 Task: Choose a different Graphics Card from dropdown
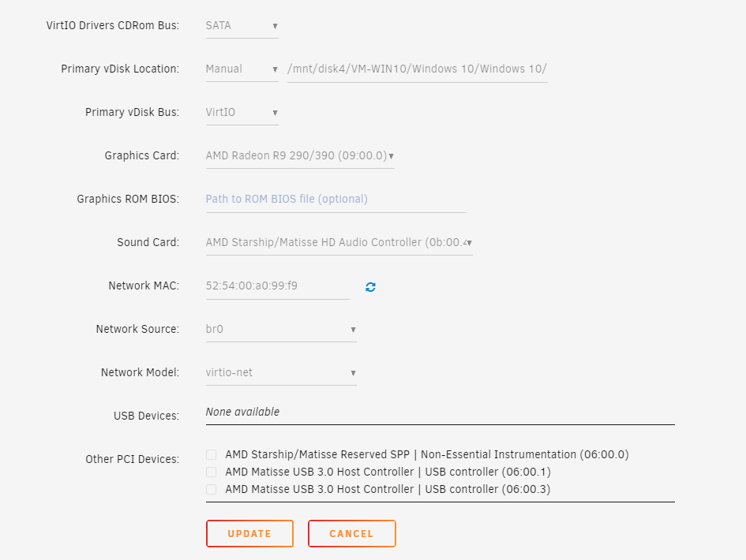coord(300,156)
